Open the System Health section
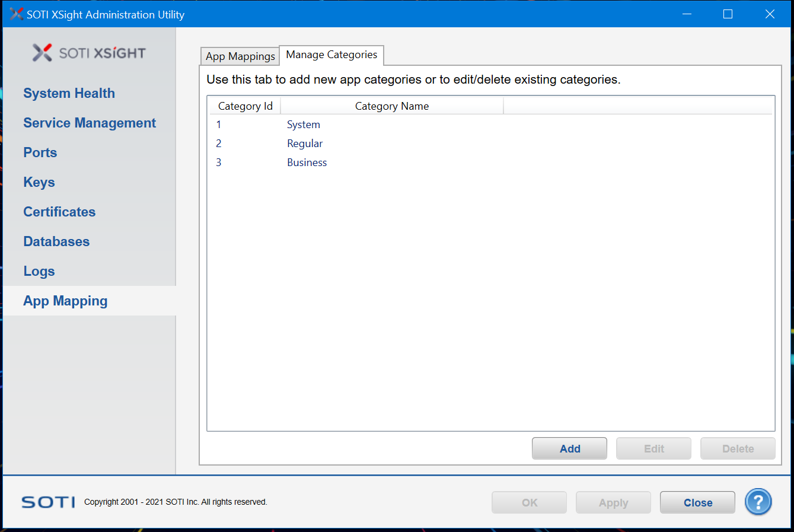This screenshot has width=794, height=532. 69,93
